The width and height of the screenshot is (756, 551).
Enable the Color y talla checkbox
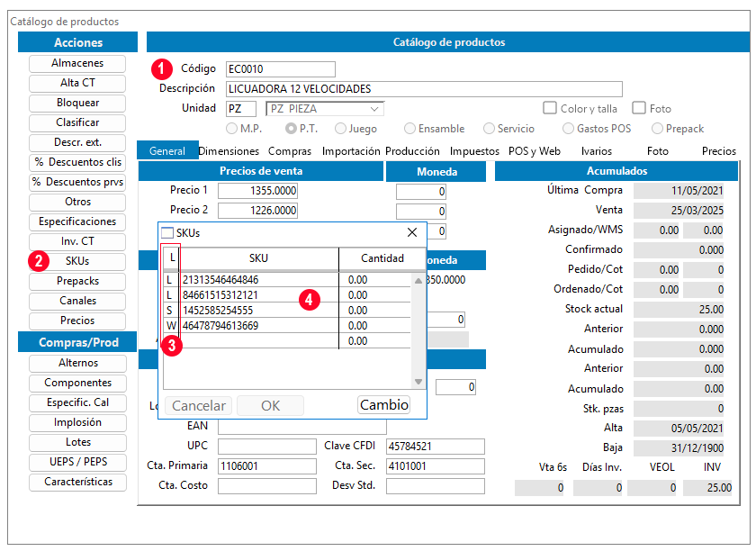tap(550, 108)
